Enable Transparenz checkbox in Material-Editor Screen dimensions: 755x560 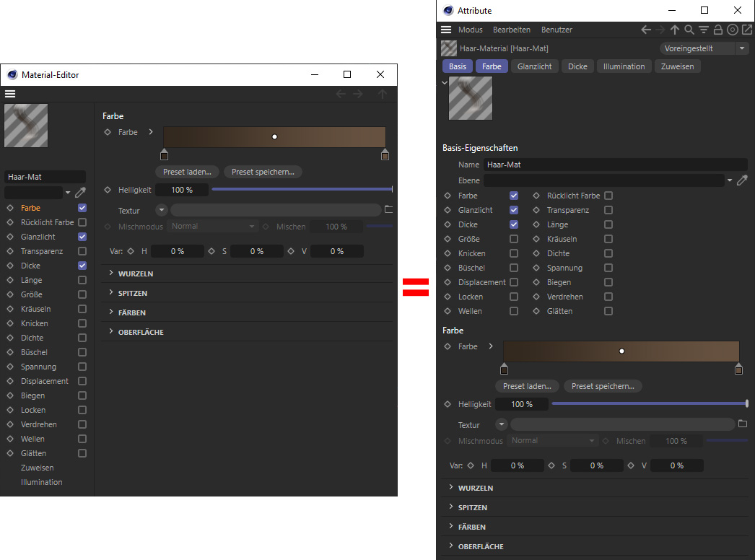click(82, 251)
